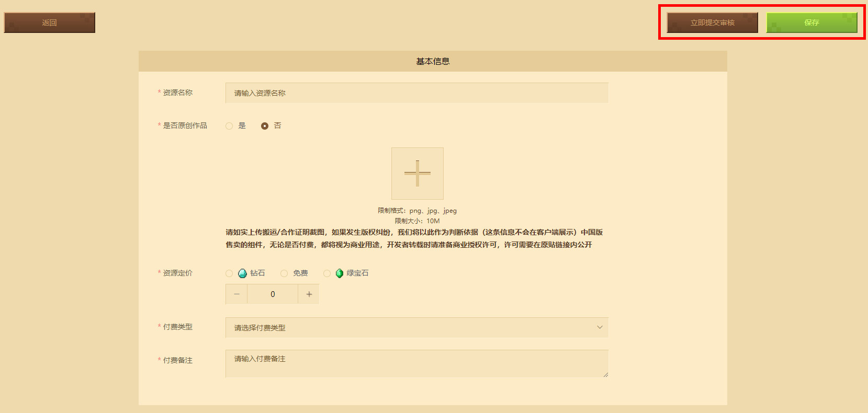Image resolution: width=868 pixels, height=413 pixels.
Task: Click the plus icon to upload proof image
Action: [x=417, y=173]
